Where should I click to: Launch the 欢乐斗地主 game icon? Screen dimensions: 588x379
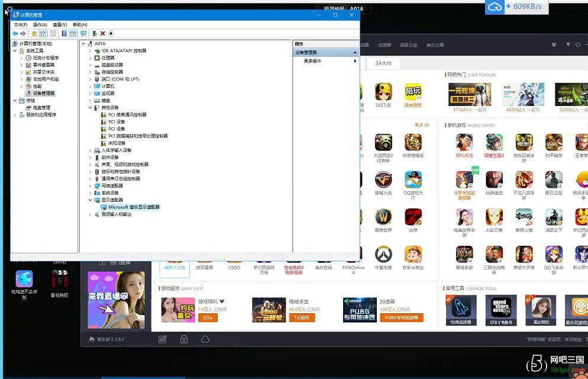[x=413, y=255]
